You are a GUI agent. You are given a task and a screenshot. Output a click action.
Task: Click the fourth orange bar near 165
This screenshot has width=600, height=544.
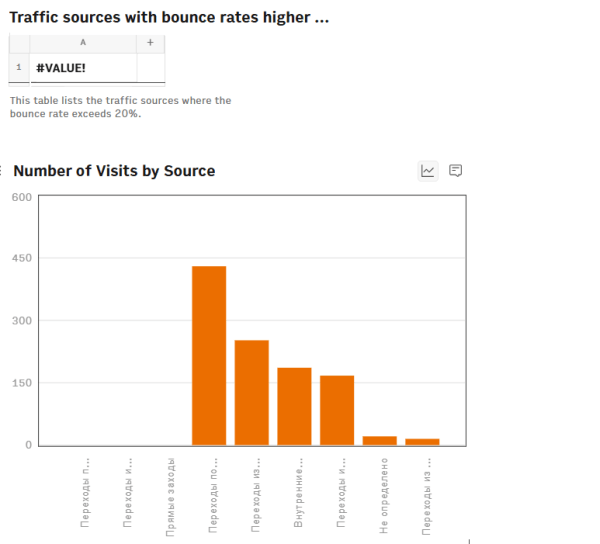337,410
